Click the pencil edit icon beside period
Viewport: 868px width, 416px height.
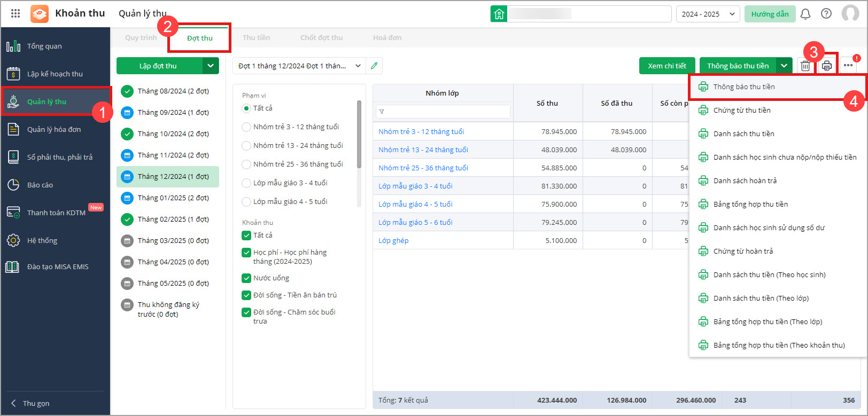pos(374,66)
